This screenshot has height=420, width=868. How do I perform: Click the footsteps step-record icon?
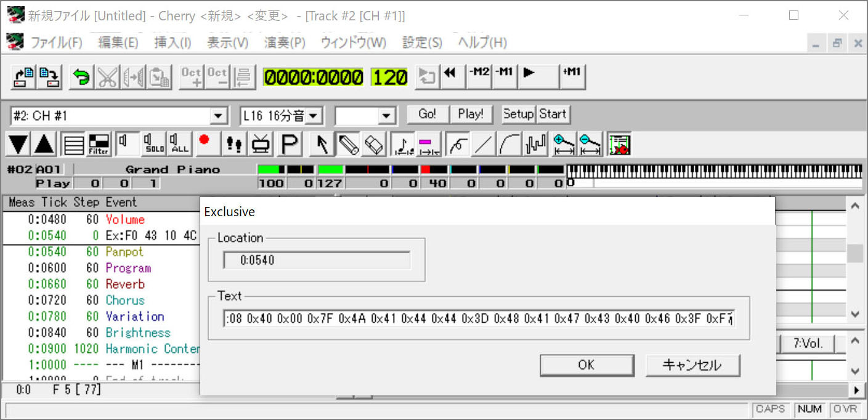pos(234,144)
